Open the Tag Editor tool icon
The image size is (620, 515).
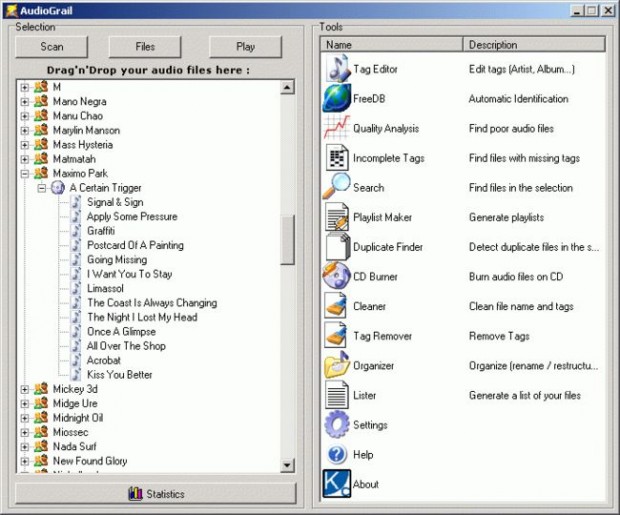coord(337,69)
